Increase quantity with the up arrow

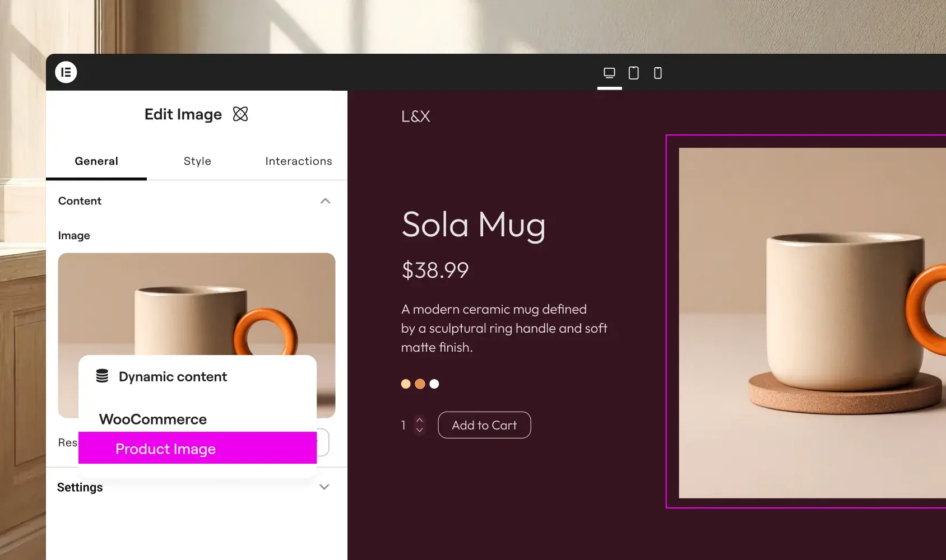click(x=420, y=419)
